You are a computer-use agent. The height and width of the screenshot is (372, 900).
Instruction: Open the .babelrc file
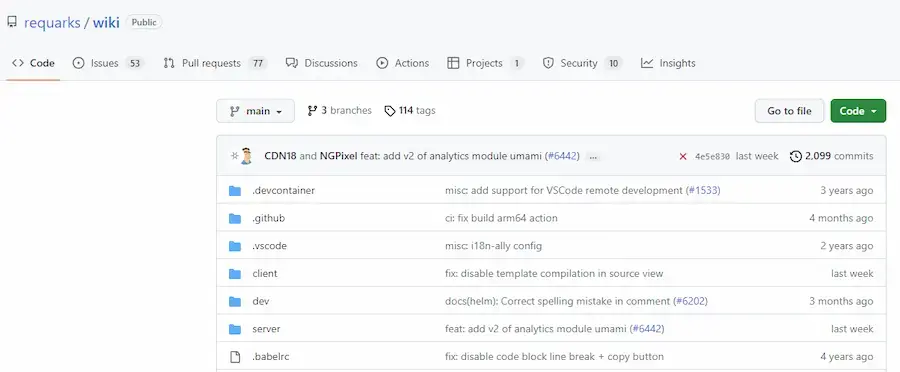270,356
